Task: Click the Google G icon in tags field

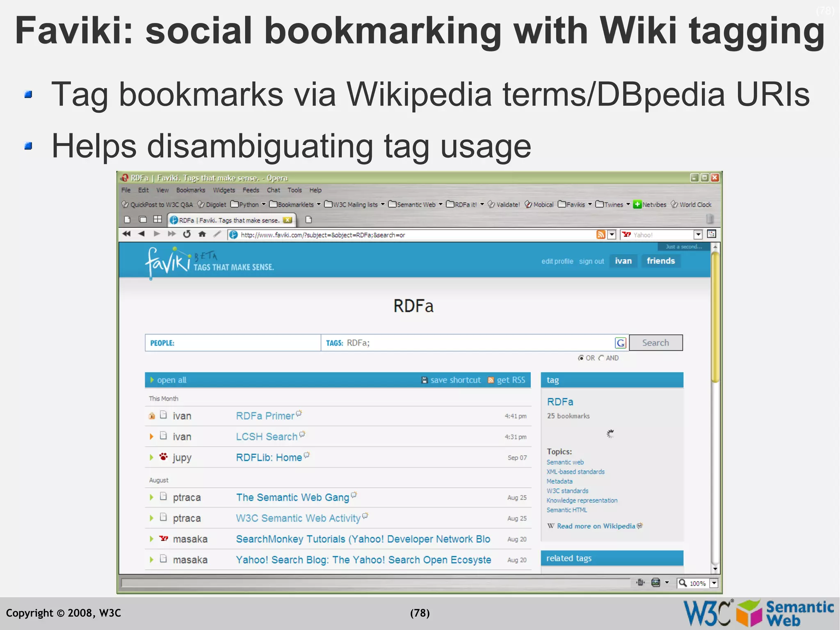Action: point(621,343)
